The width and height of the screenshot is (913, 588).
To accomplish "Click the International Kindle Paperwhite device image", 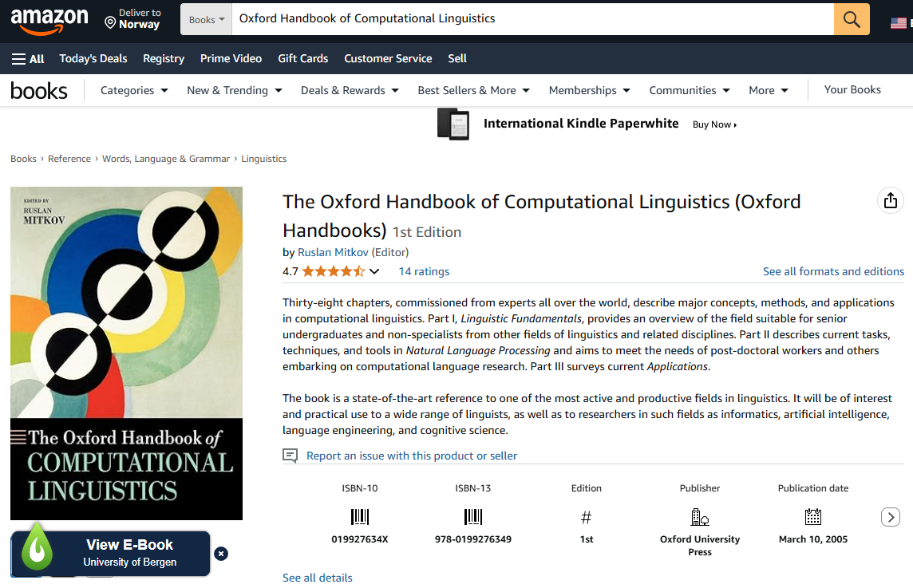I will 453,124.
